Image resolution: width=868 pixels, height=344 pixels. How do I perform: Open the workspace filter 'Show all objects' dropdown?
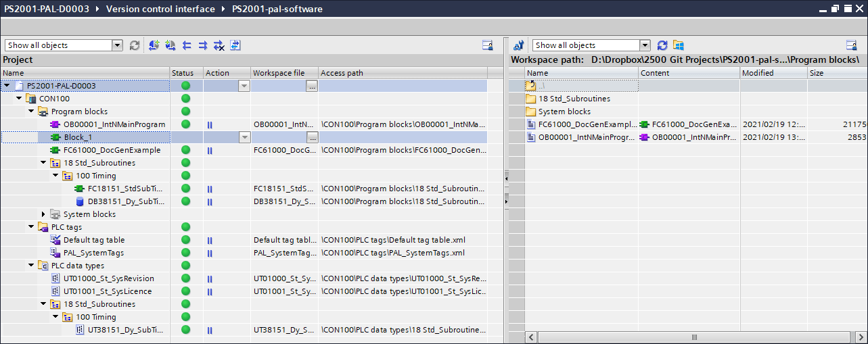[645, 45]
